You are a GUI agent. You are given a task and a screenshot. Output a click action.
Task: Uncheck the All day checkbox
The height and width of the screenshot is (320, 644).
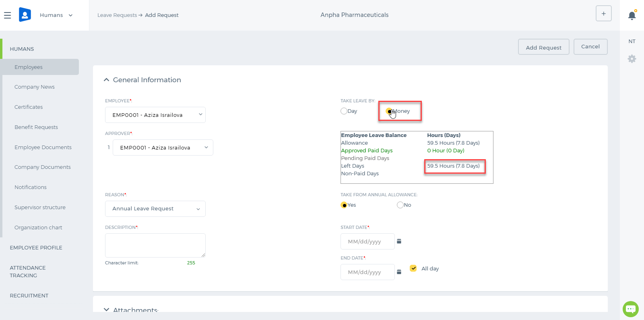(x=413, y=268)
